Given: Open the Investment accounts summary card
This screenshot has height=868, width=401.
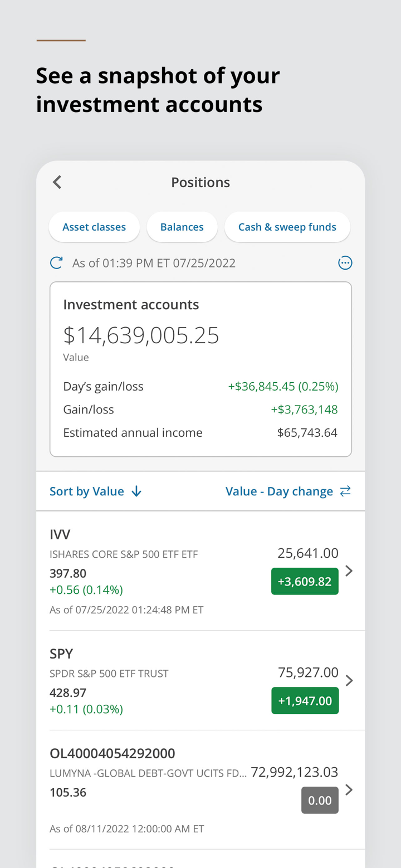Looking at the screenshot, I should click(x=200, y=369).
